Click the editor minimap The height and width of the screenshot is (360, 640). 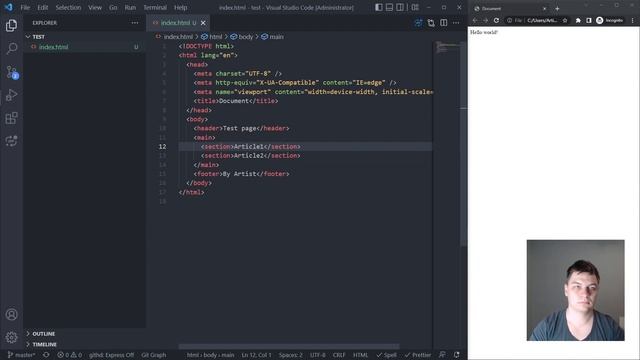(447, 48)
